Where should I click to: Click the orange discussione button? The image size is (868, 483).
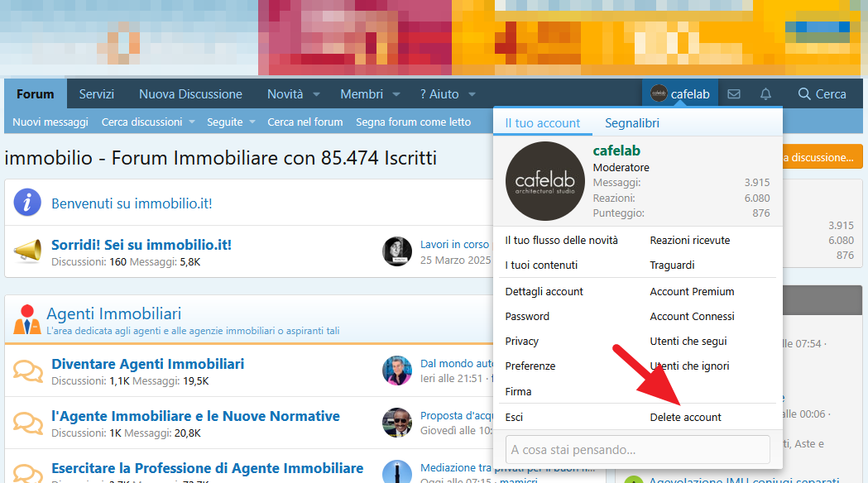click(822, 157)
